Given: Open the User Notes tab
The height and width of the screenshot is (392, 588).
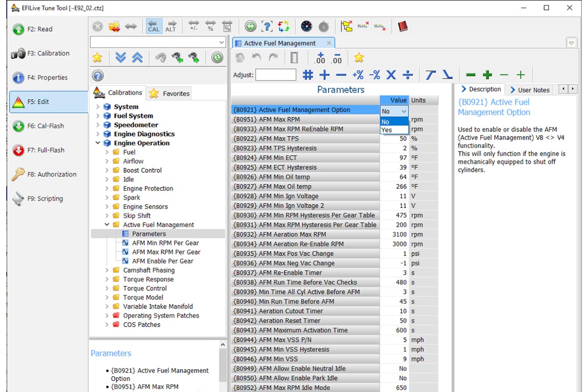Looking at the screenshot, I should (x=529, y=90).
